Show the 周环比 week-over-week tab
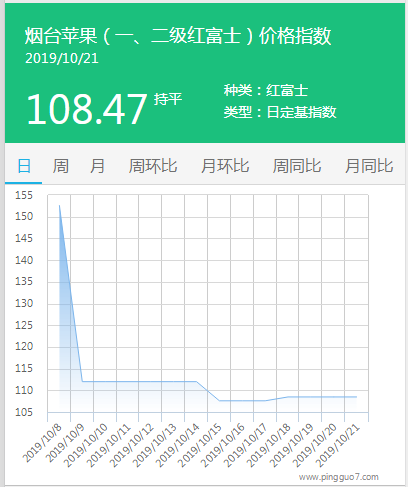408x487 pixels. 153,166
